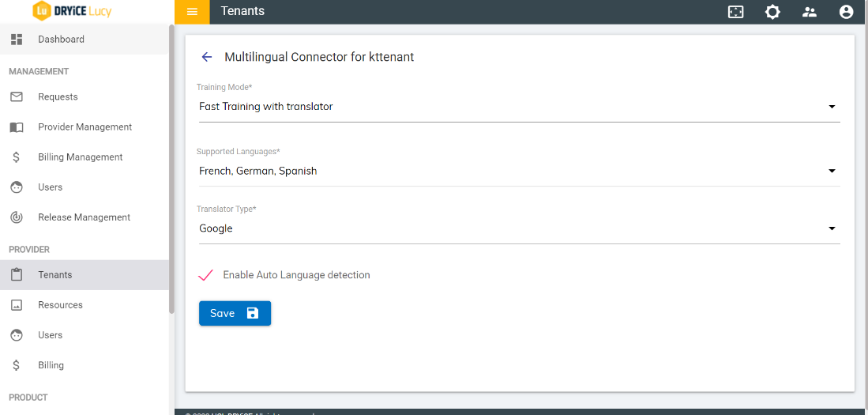Click the hamburger menu icon
868x415 pixels.
pyautogui.click(x=192, y=12)
